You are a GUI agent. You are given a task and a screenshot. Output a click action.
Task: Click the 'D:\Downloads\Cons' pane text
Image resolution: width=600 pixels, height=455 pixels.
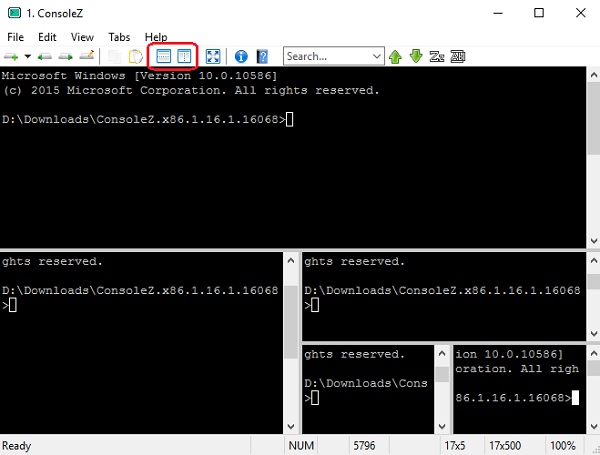pyautogui.click(x=366, y=383)
